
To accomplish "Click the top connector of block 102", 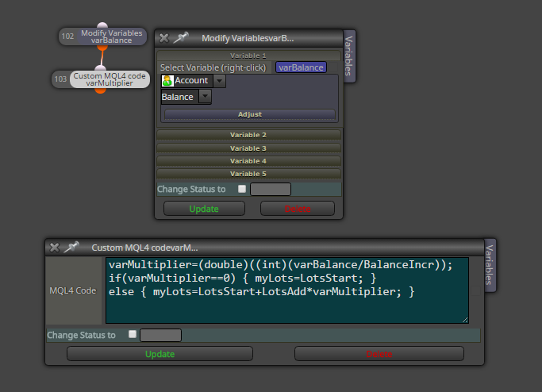I will 102,25.
